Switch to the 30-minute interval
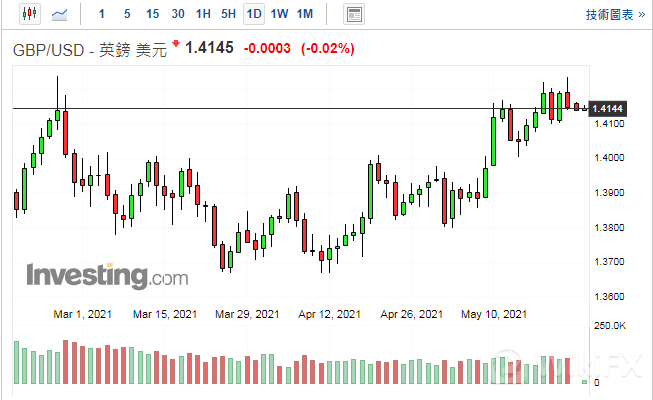Screen dimensions: 653x400 pyautogui.click(x=178, y=14)
